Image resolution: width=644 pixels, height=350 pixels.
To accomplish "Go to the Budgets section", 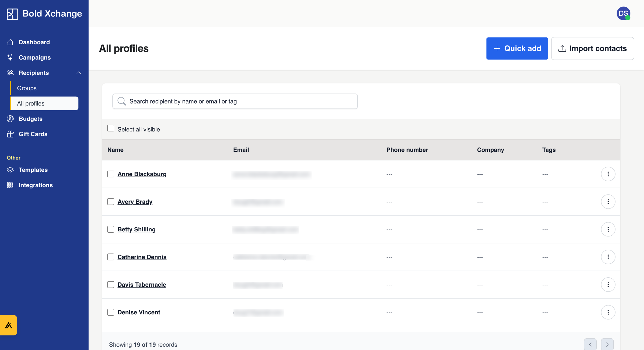I will coord(30,119).
